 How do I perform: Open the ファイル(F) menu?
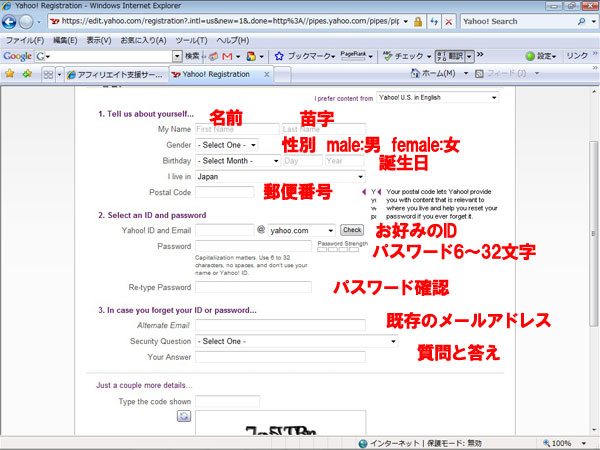tap(25, 40)
